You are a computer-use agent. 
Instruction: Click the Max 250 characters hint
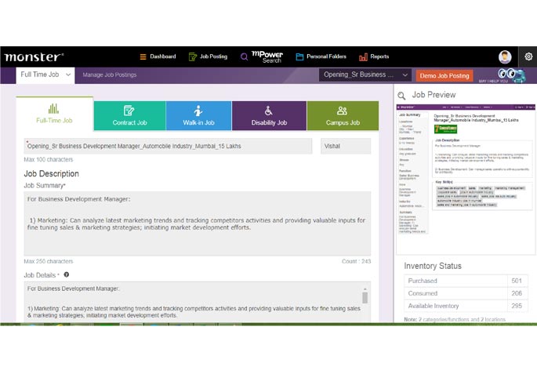49,261
